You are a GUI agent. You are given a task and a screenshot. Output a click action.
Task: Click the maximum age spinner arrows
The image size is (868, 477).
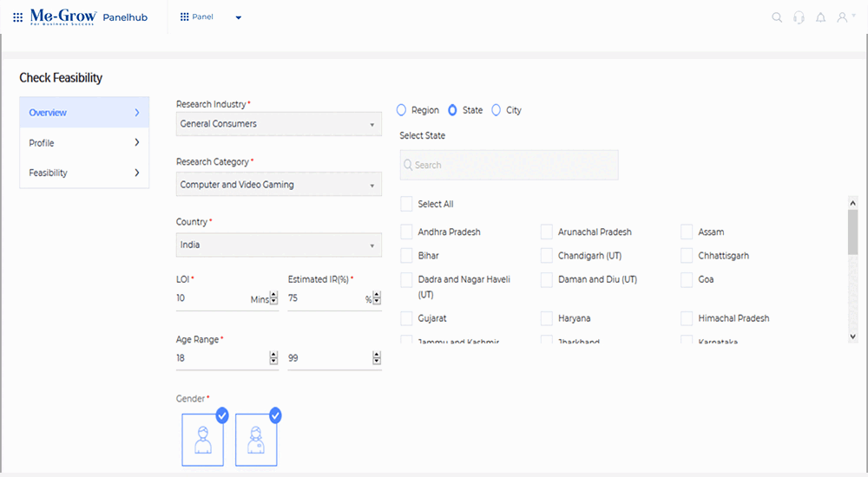click(377, 357)
